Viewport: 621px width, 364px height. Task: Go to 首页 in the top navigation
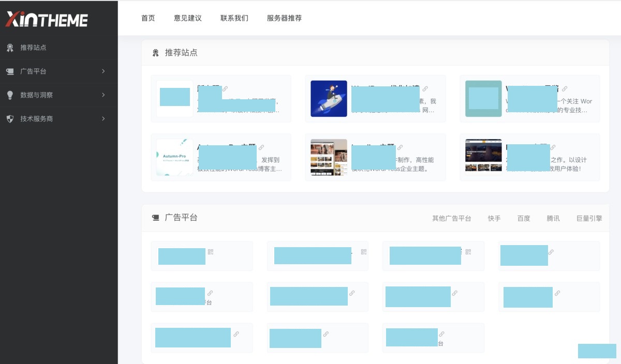(148, 18)
